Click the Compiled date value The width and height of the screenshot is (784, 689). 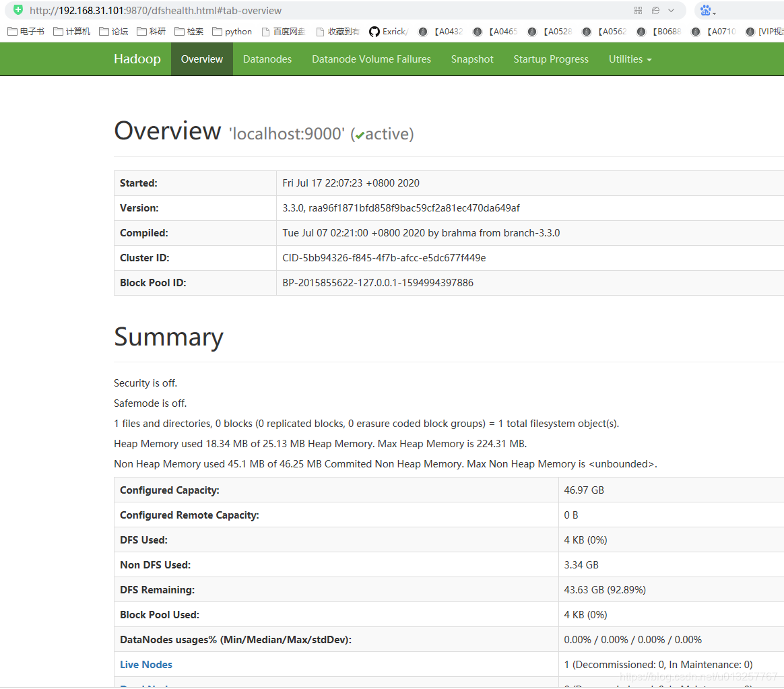(421, 233)
